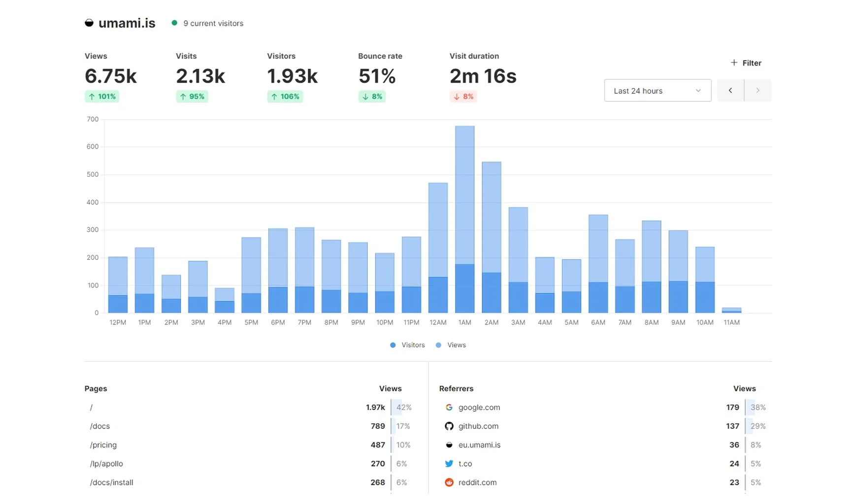Click the Twitter bird icon for t.co
Screen dimensions: 855x504
449,464
